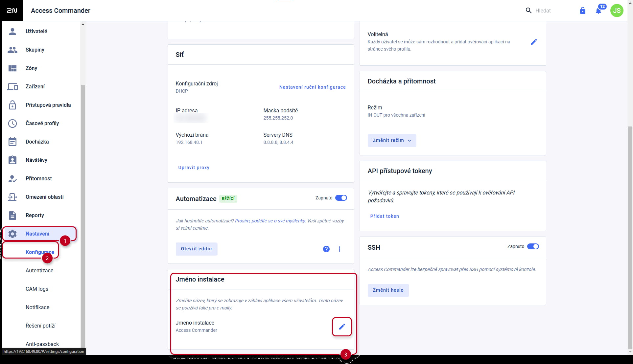Click API přístupové tokeny heading
This screenshot has height=364, width=633.
click(x=400, y=171)
